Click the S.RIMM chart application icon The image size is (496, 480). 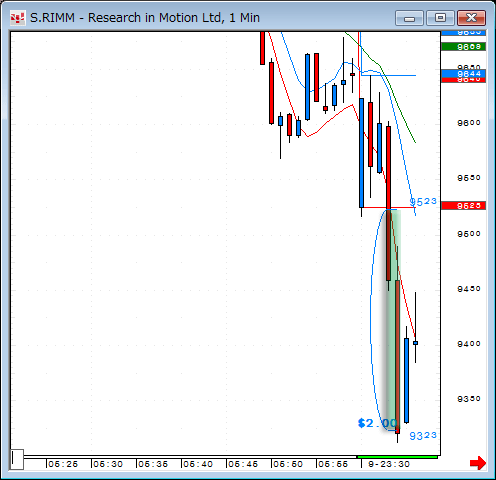click(17, 18)
